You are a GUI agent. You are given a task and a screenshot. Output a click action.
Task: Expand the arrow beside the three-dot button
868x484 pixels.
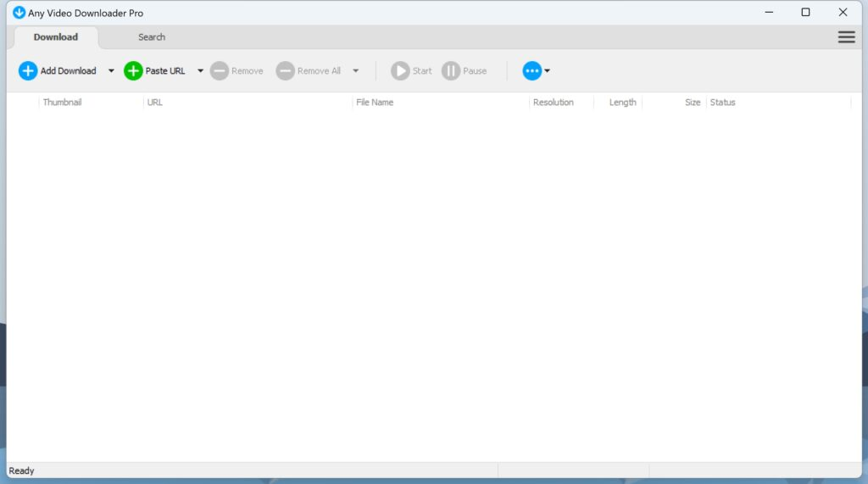548,71
